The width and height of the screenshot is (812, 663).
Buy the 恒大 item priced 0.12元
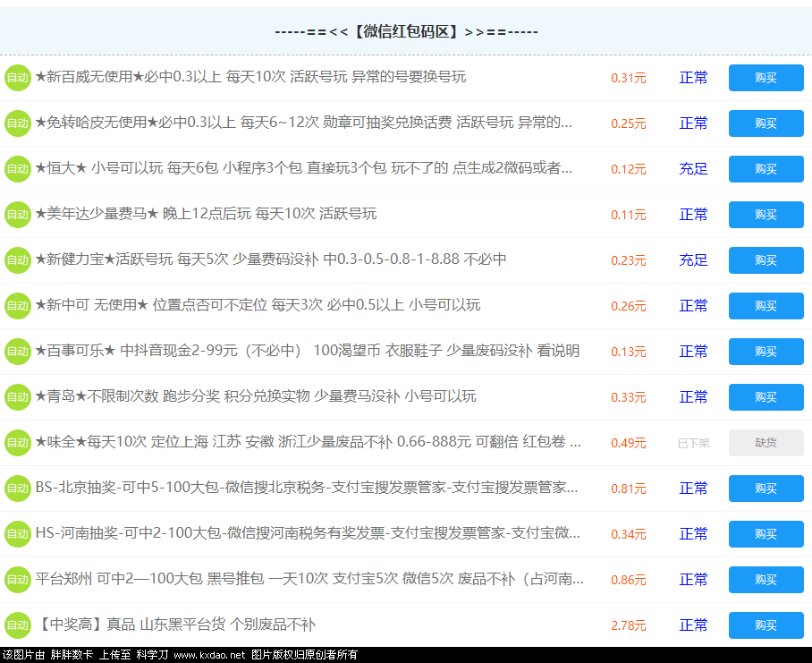pos(765,169)
